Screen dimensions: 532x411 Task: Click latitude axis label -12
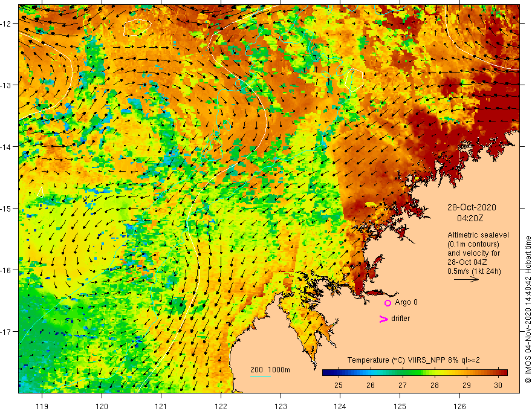[x=7, y=24]
